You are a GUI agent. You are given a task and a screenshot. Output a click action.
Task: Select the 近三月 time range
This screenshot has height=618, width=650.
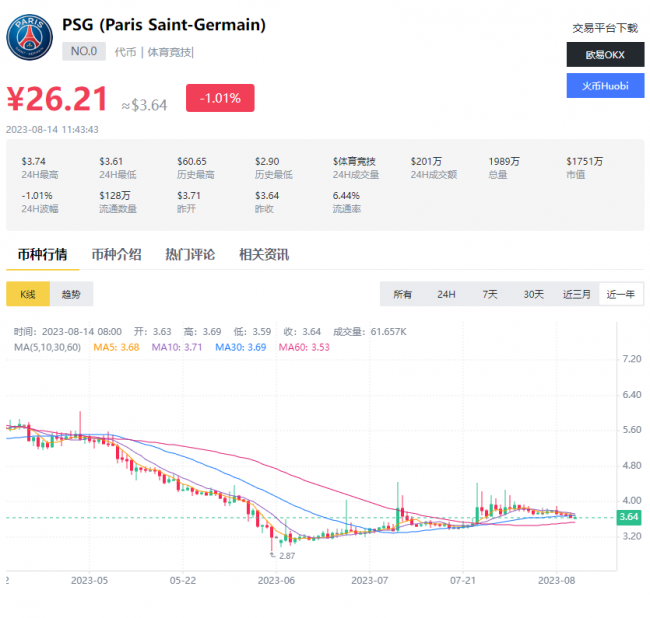(577, 294)
